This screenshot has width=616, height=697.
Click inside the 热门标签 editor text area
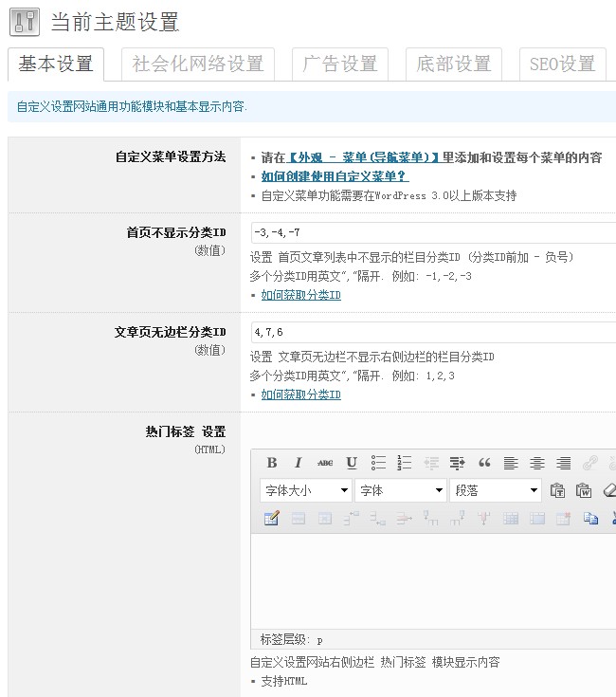tap(433, 581)
